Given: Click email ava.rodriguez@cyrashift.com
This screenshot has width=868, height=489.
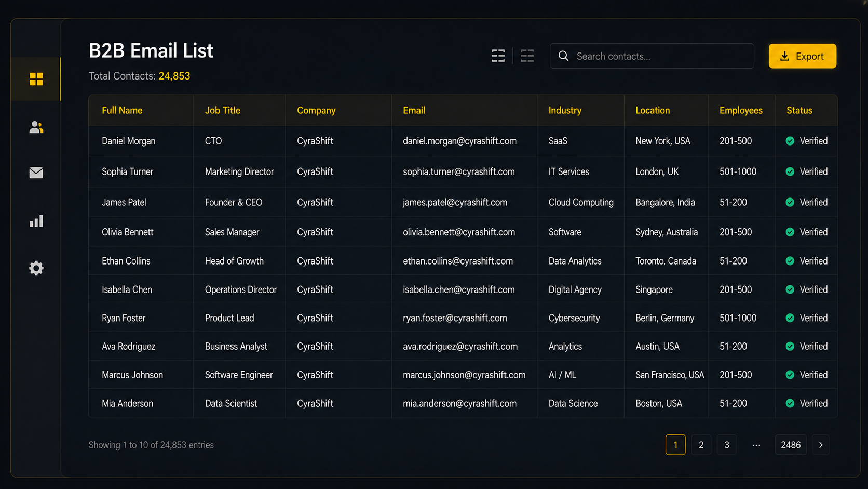Looking at the screenshot, I should [x=460, y=346].
